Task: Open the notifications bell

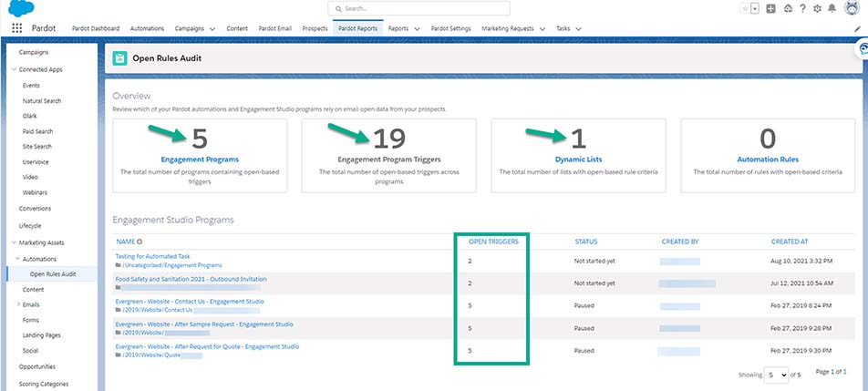Action: pyautogui.click(x=832, y=9)
